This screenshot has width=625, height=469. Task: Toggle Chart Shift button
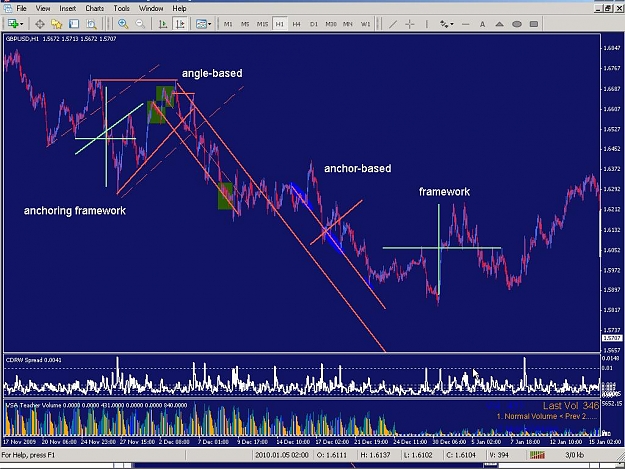coord(180,24)
